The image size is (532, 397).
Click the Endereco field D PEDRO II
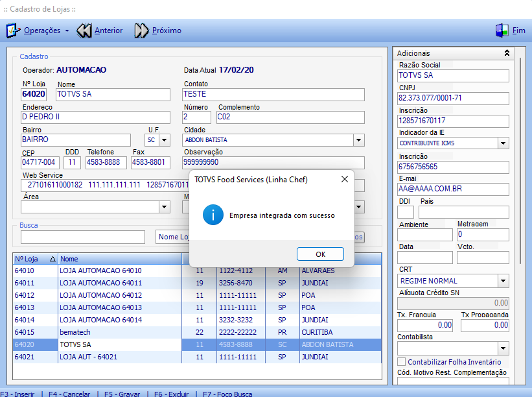click(x=95, y=117)
